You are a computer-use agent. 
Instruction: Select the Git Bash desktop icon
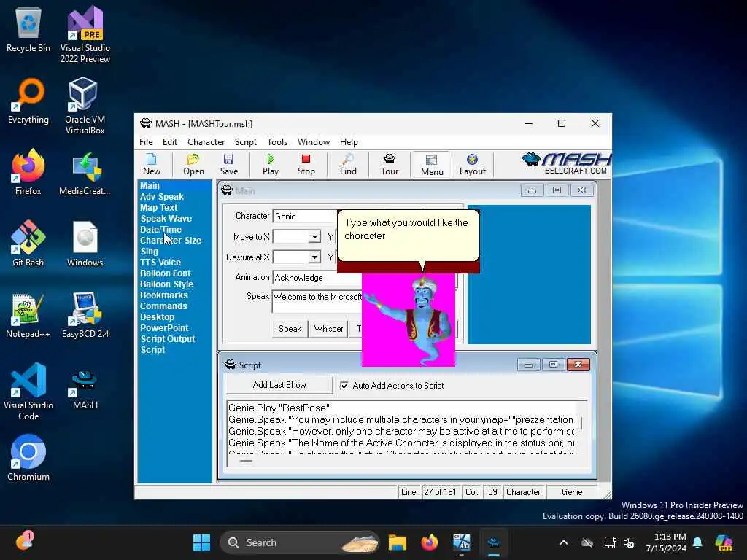point(28,244)
